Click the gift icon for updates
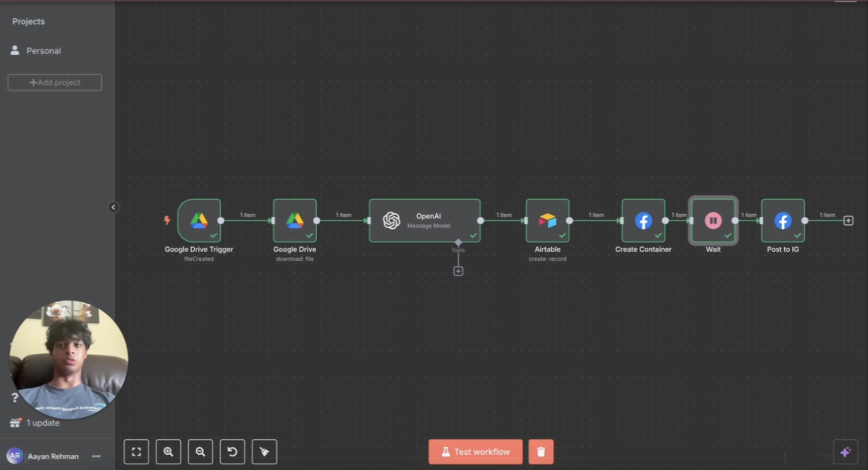868x470 pixels. pyautogui.click(x=15, y=423)
